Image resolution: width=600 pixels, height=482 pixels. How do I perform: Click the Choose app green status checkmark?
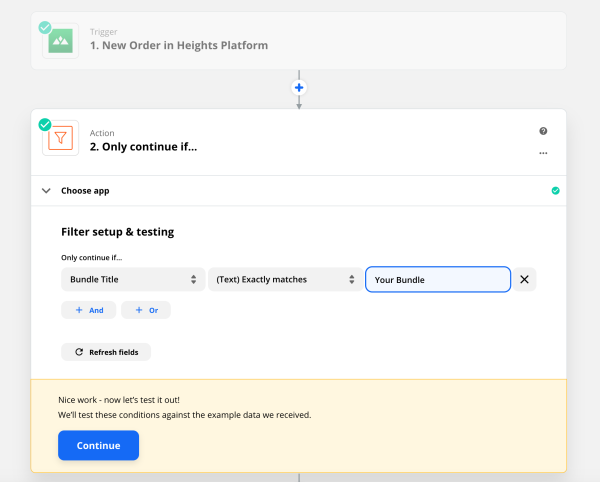(556, 191)
